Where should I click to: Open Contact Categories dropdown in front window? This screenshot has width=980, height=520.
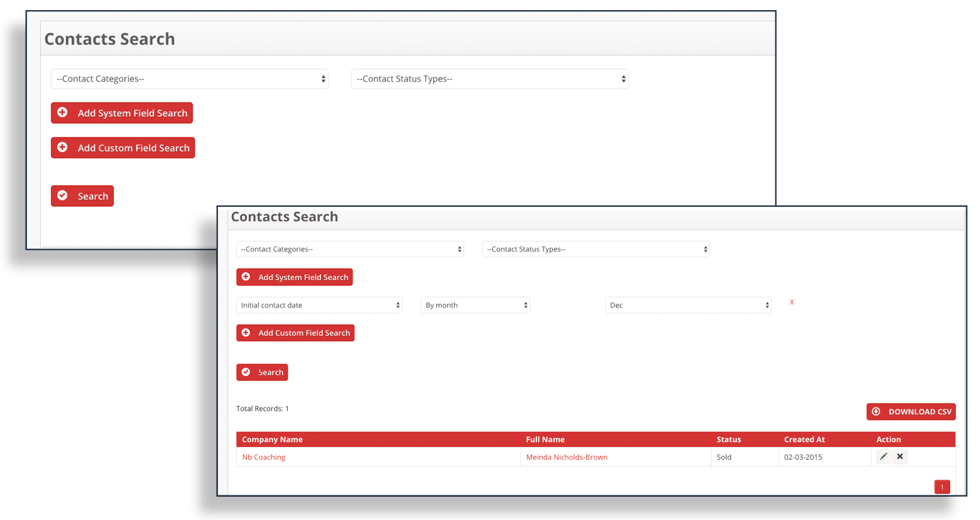[x=350, y=249]
